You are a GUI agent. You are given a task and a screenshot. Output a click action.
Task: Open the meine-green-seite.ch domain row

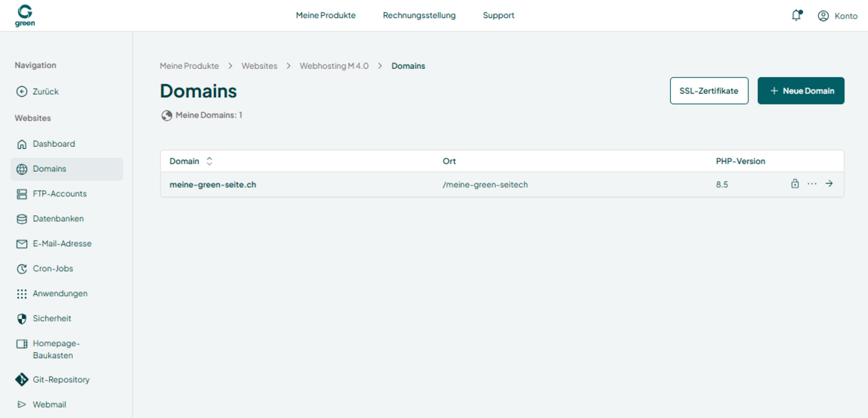pos(502,185)
